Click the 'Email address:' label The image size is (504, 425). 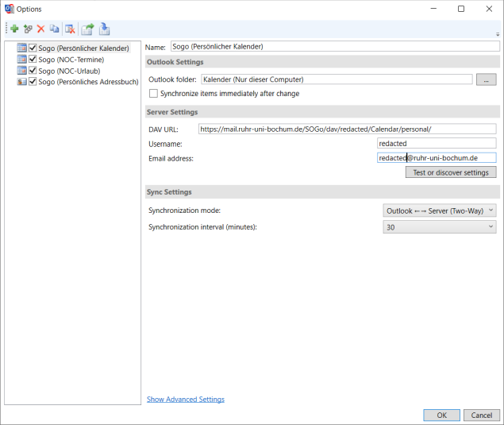click(171, 158)
